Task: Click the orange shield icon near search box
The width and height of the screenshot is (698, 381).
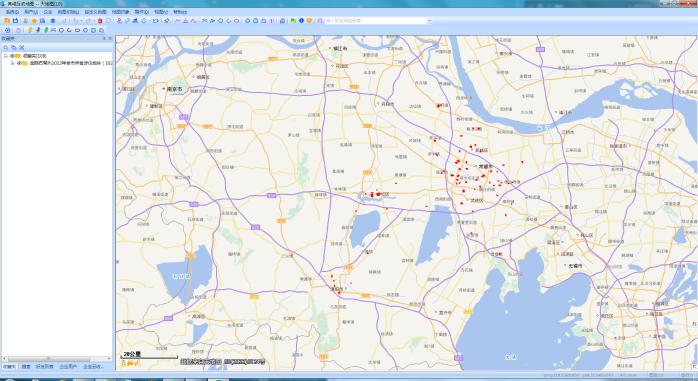Action: (x=309, y=20)
